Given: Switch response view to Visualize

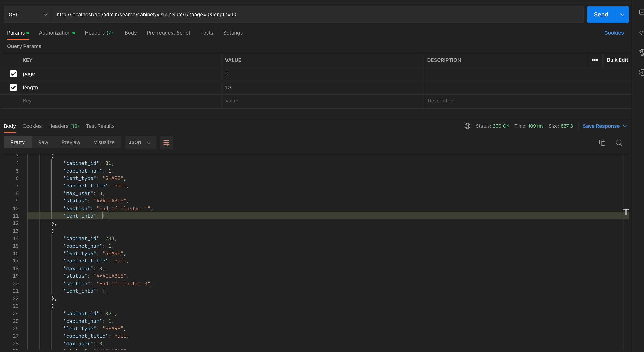Looking at the screenshot, I should [104, 142].
